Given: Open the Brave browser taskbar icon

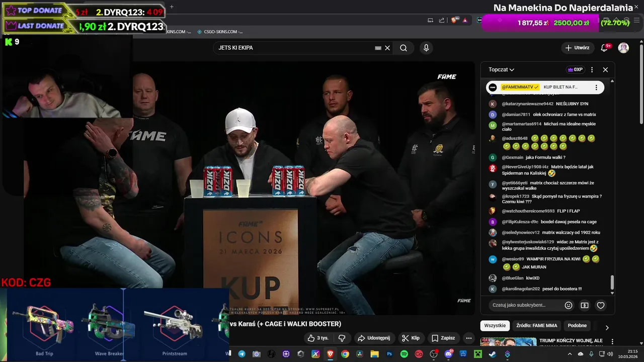Looking at the screenshot, I should tap(330, 354).
